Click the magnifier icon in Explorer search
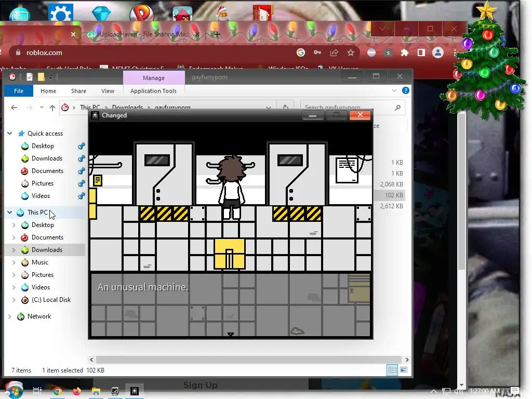This screenshot has width=532, height=399. (397, 108)
